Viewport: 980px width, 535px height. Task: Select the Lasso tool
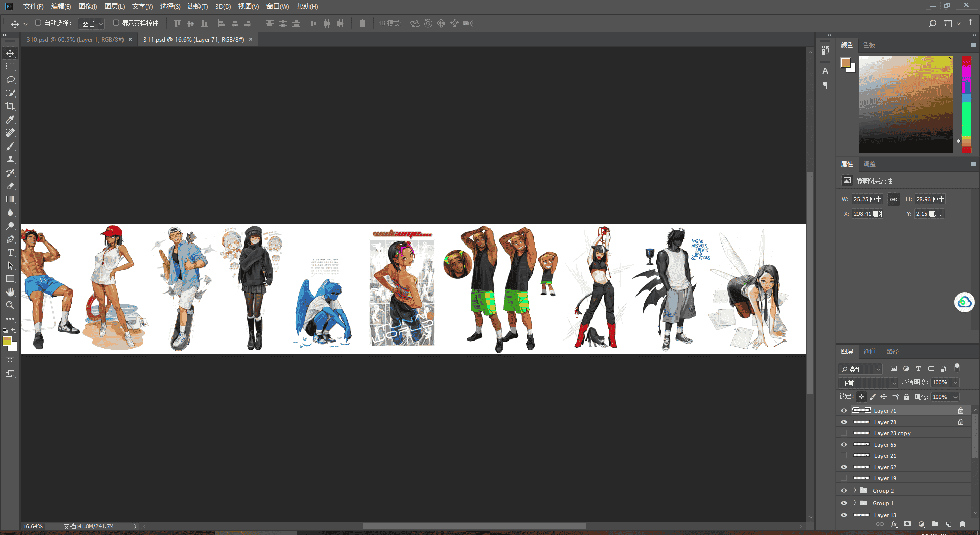[x=10, y=80]
